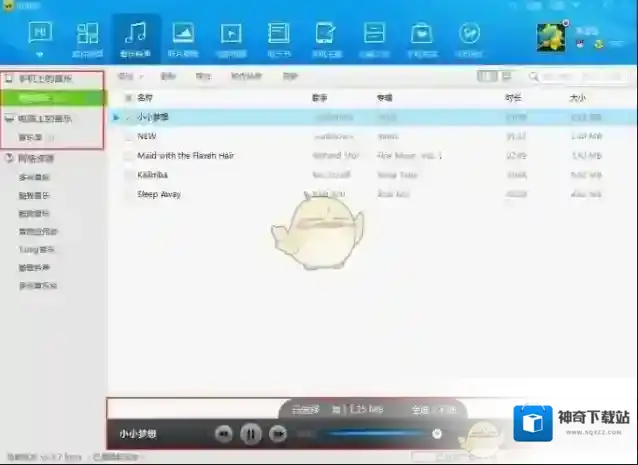
Task: Click the playback progress slider
Action: pyautogui.click(x=380, y=433)
